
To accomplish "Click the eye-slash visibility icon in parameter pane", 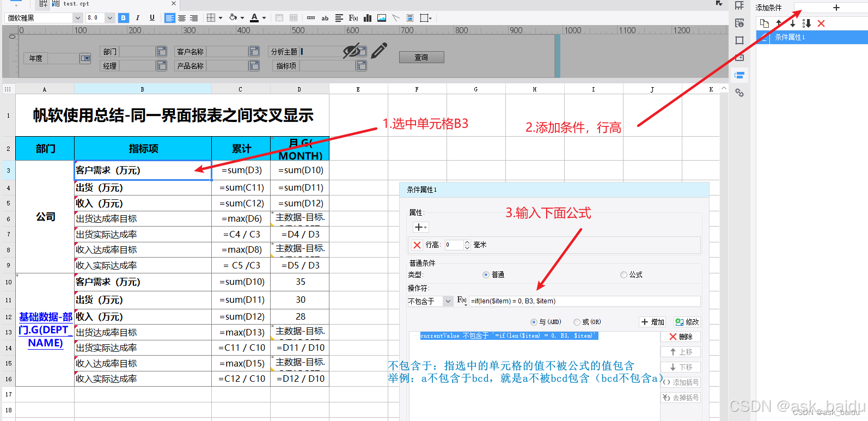I will pyautogui.click(x=352, y=51).
